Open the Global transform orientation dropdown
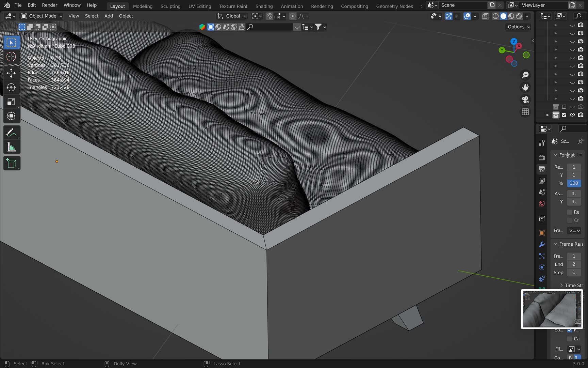 point(232,16)
